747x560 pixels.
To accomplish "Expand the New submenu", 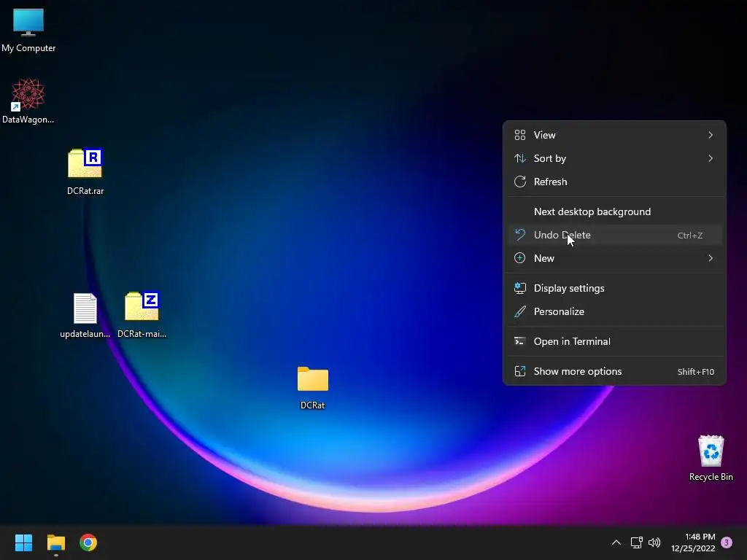I will [614, 259].
